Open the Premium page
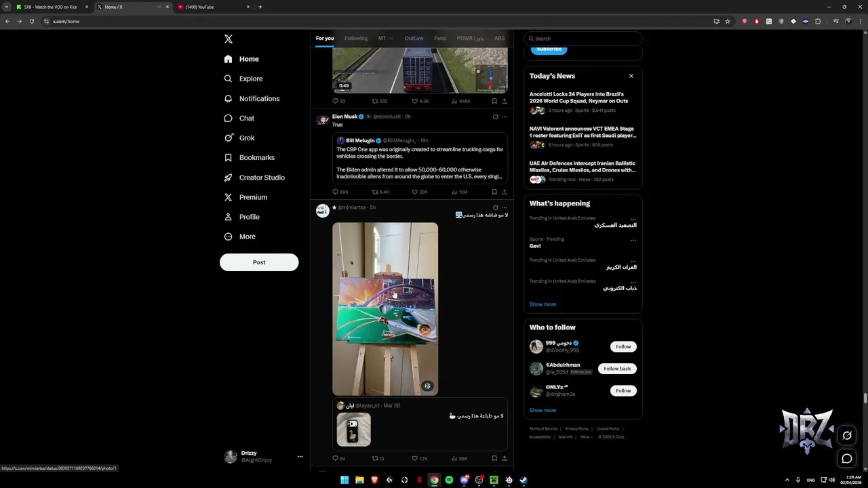This screenshot has width=868, height=488. click(x=245, y=197)
